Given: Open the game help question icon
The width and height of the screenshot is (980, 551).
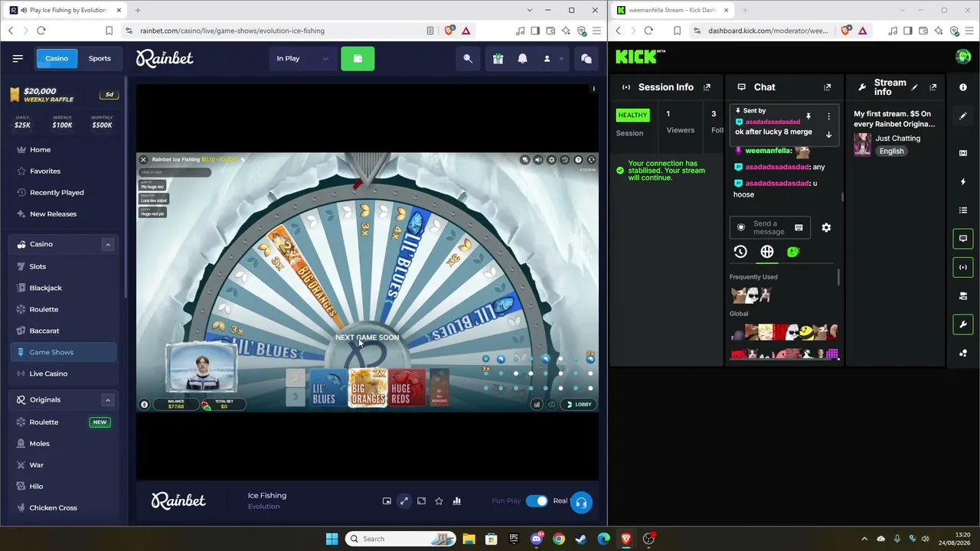Looking at the screenshot, I should coord(578,160).
